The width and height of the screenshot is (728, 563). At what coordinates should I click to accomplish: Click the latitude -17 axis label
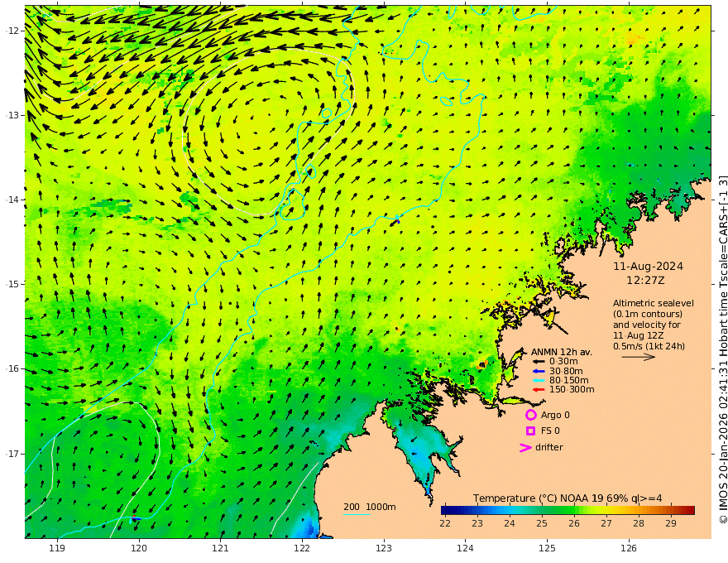point(12,454)
